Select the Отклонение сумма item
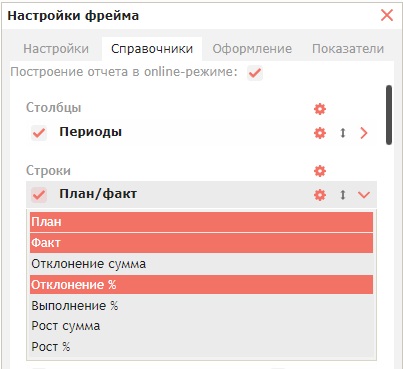The image size is (403, 369). point(201,264)
